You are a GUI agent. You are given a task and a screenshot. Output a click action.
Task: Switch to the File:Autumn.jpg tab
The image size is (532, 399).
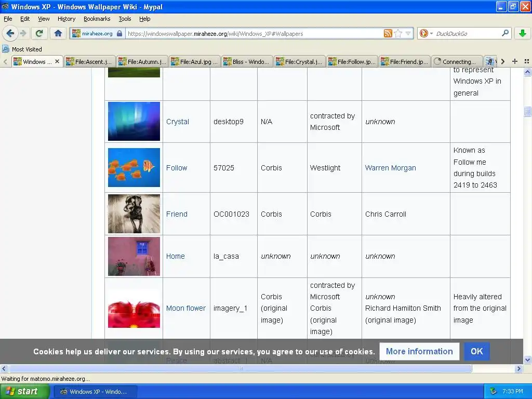(x=142, y=61)
